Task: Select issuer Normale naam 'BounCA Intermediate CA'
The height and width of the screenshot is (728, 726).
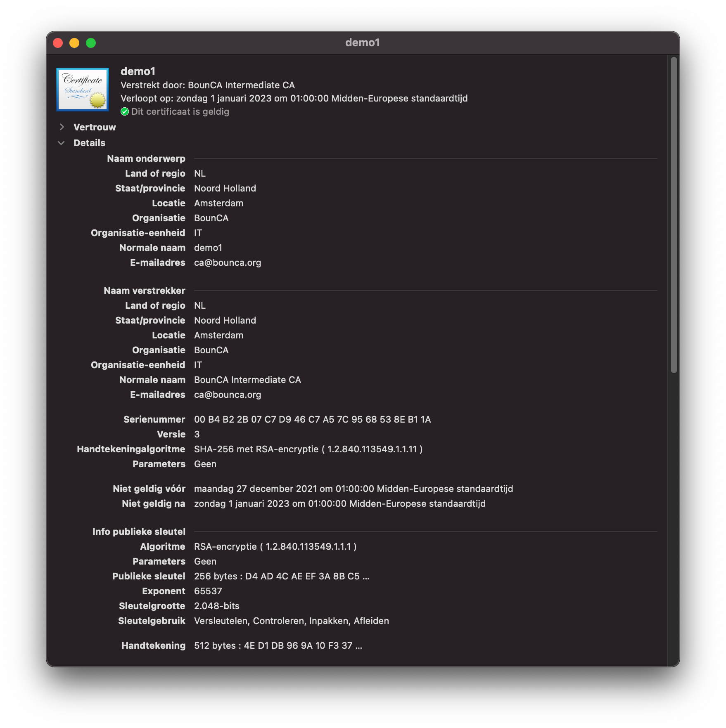Action: point(248,380)
